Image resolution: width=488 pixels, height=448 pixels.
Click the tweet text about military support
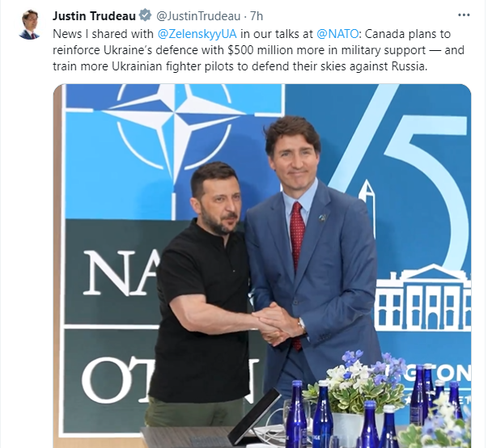(258, 50)
